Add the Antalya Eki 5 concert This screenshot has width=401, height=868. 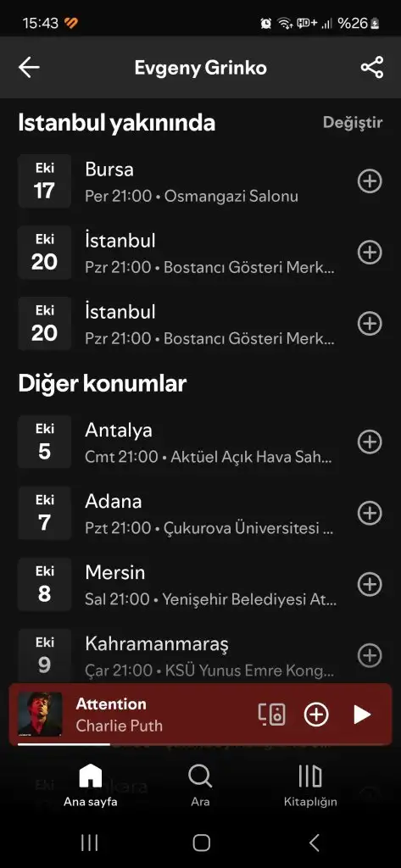pos(370,442)
